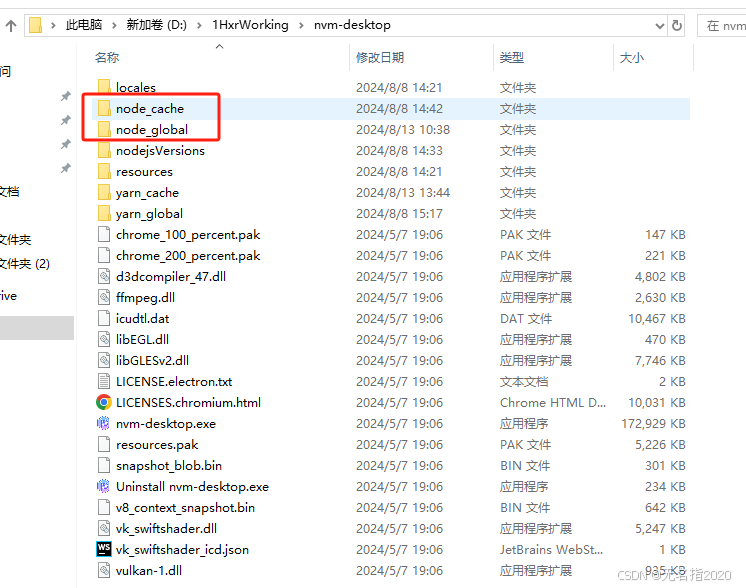746x588 pixels.
Task: Click type JetBrains WebSt...
Action: (551, 549)
